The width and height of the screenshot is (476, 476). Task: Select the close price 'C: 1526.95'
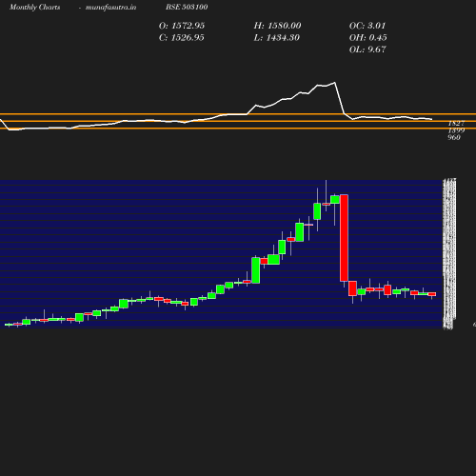pos(182,38)
